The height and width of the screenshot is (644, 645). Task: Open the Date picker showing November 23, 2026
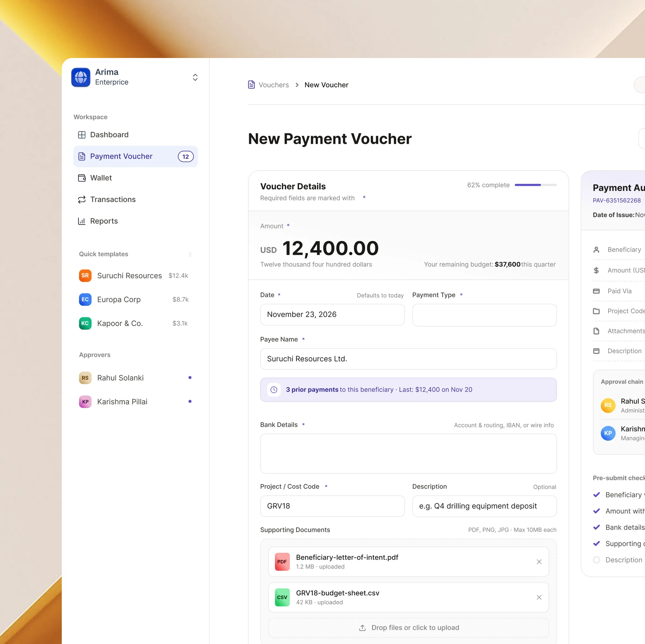pos(332,314)
